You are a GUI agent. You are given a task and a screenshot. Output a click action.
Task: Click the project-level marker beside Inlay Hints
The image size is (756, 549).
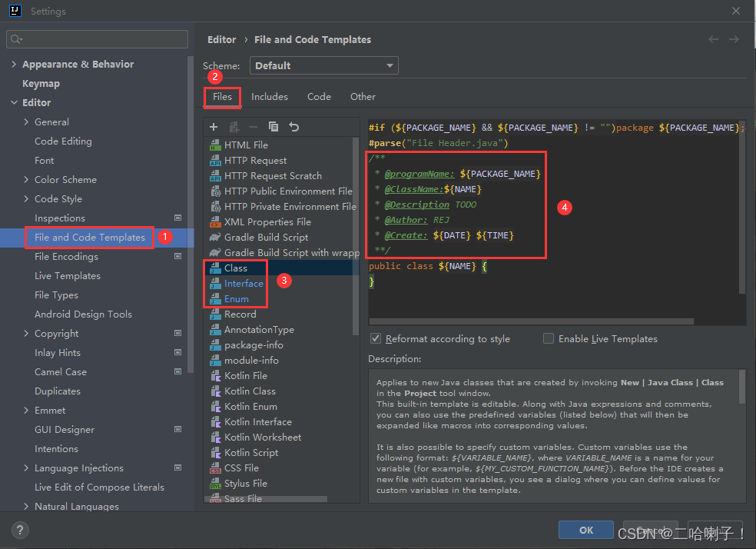point(178,353)
